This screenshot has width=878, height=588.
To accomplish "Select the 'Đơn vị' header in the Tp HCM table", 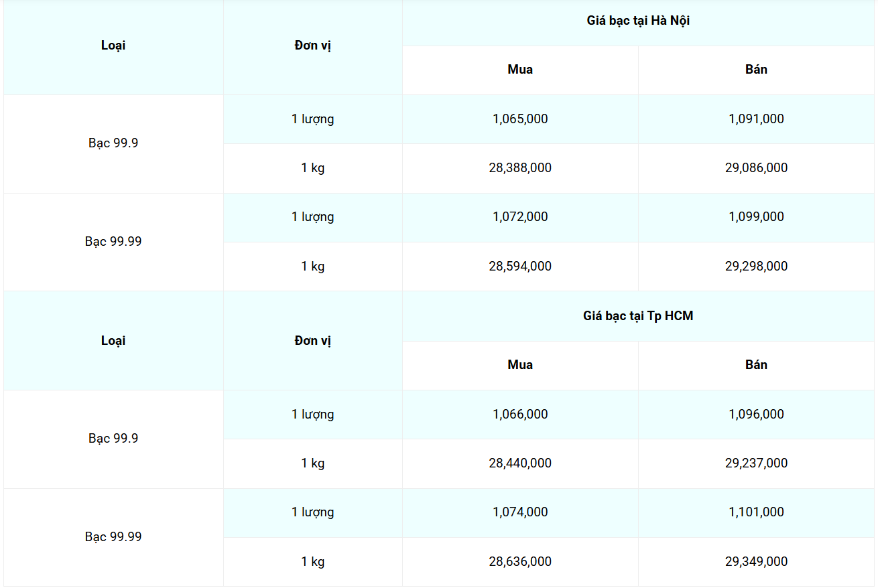I will pyautogui.click(x=313, y=341).
